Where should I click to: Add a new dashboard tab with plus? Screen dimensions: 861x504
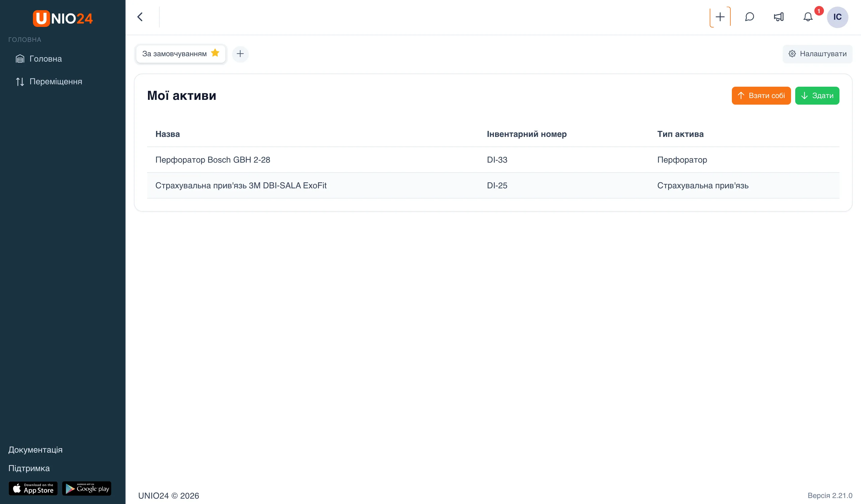[240, 54]
